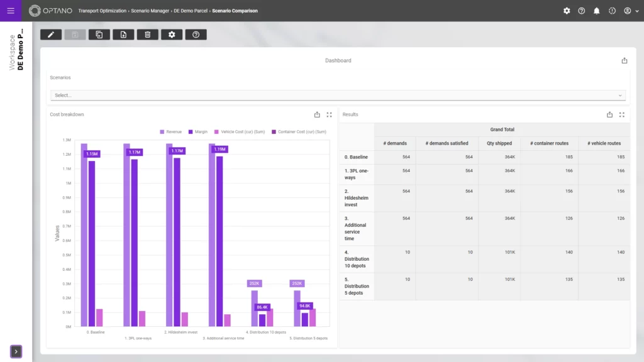Open toolbar settings with the gear icon
Viewport: 644px width, 362px height.
(171, 35)
